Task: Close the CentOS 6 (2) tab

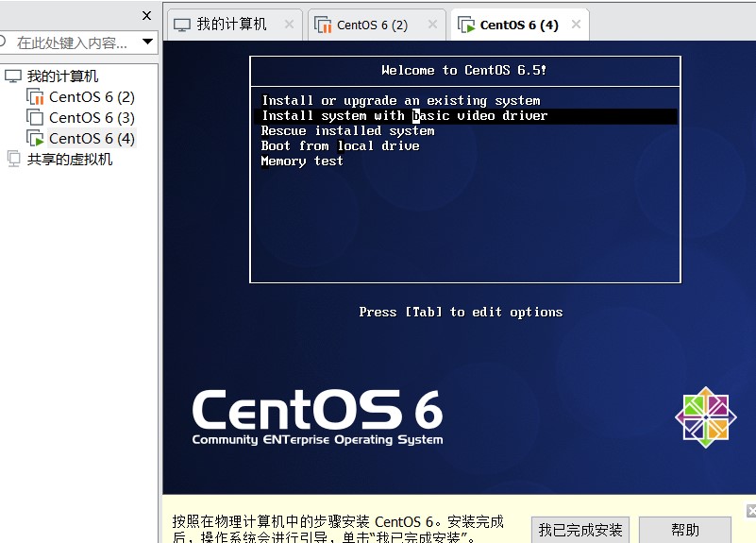Action: click(x=432, y=25)
